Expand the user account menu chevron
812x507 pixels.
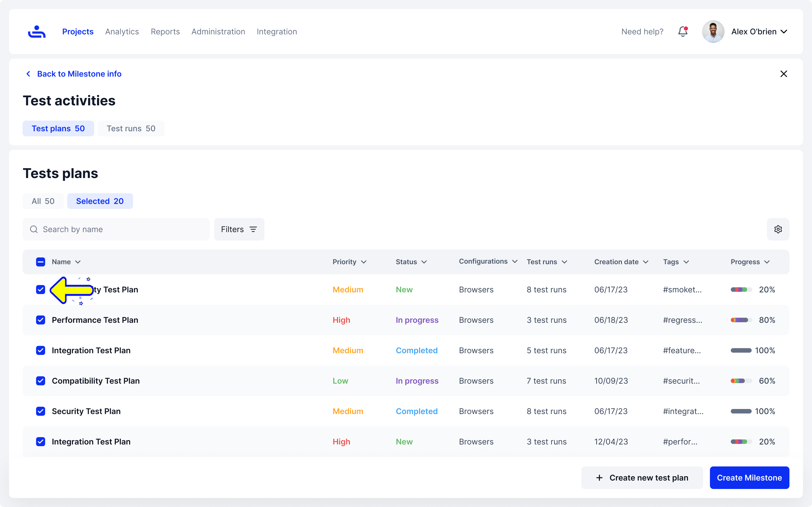[784, 32]
